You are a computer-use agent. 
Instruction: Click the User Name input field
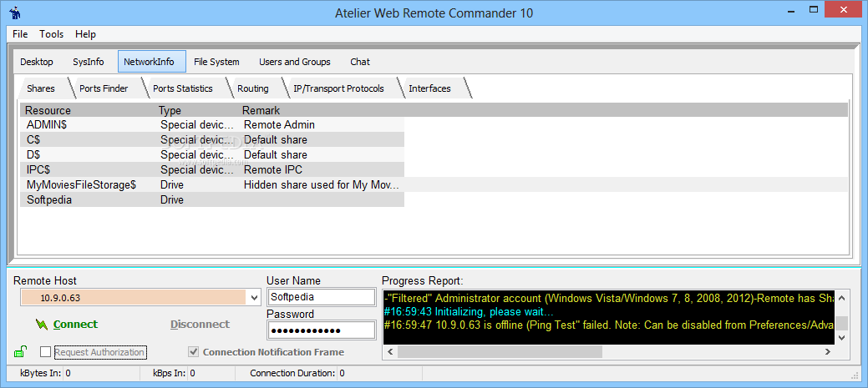[x=321, y=297]
